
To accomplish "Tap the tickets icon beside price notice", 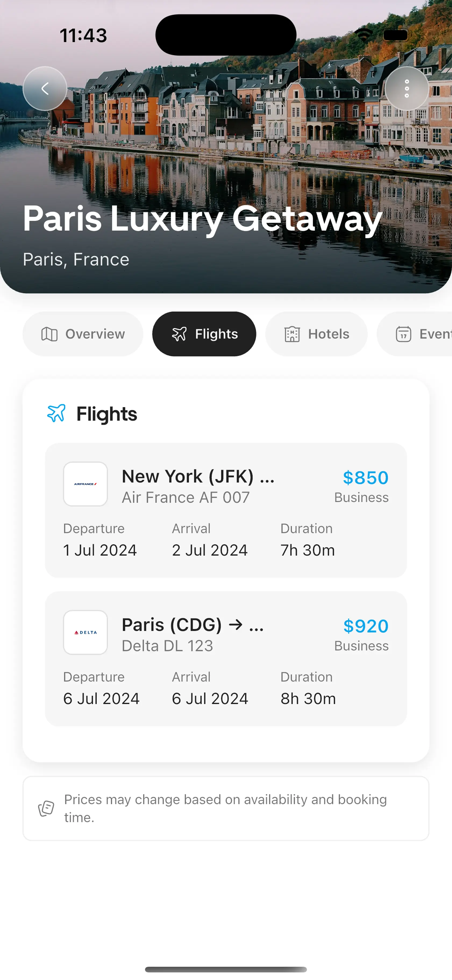I will coord(46,808).
